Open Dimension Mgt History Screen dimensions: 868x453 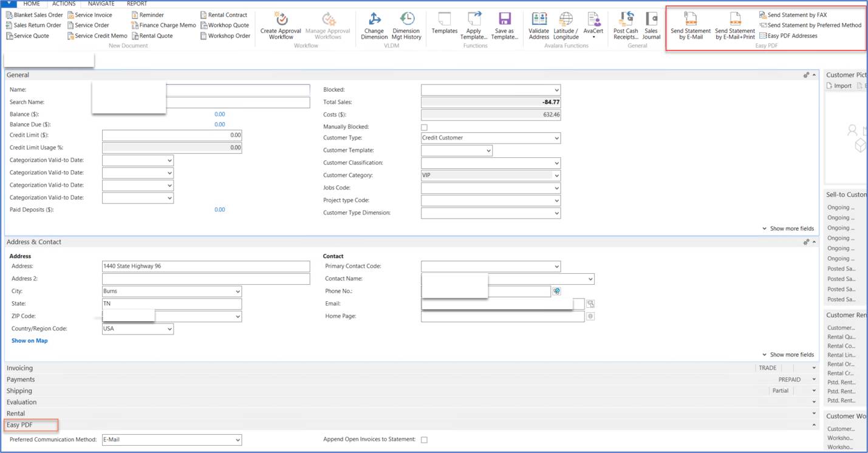pyautogui.click(x=406, y=26)
